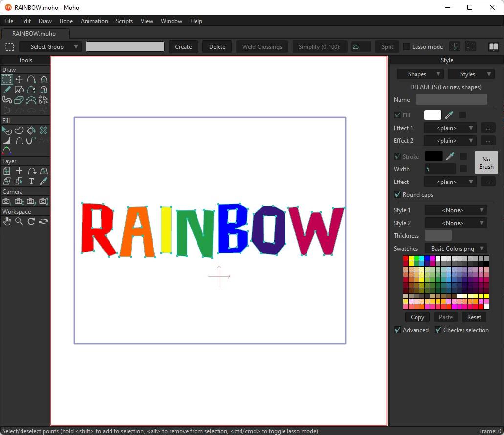Open the File menu
This screenshot has height=435, width=504.
coord(9,21)
